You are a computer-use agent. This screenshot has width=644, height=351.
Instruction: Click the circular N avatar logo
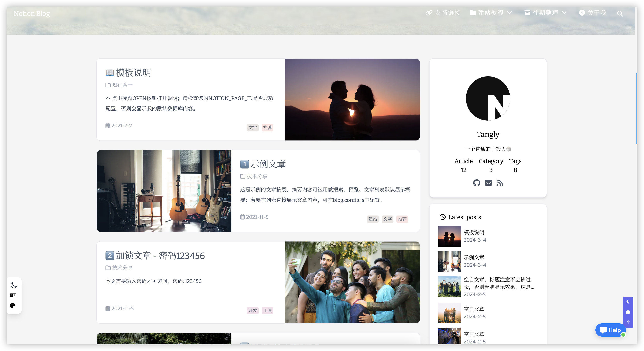[x=488, y=98]
